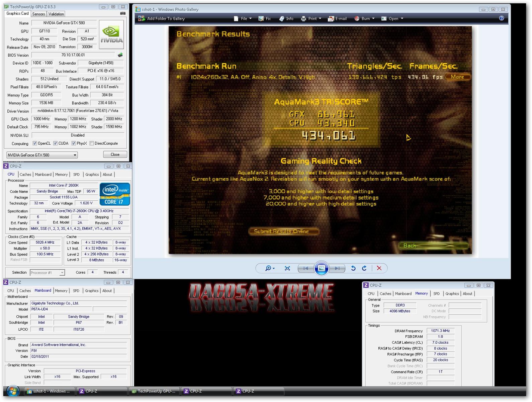Go to the next photo
This screenshot has height=402, width=532.
337,268
